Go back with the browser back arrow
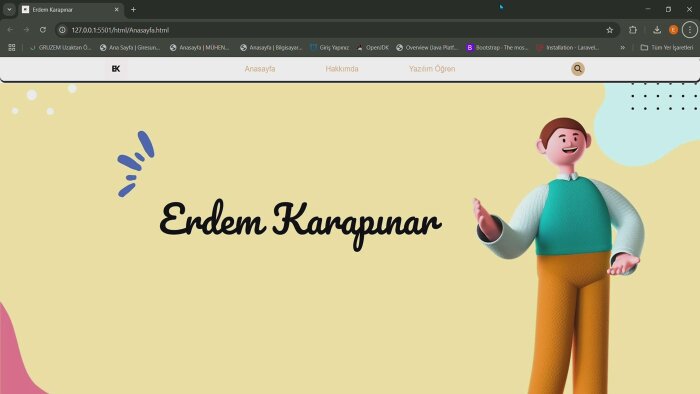 point(10,30)
